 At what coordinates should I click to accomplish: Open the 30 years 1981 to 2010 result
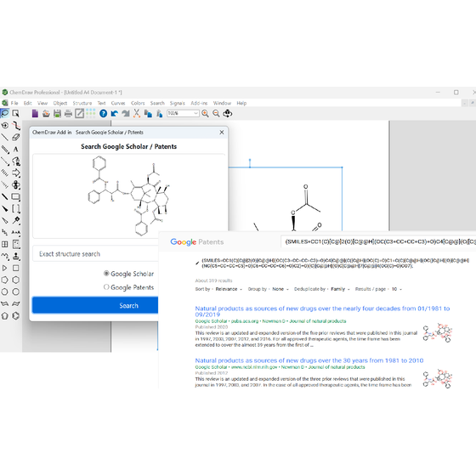click(x=309, y=360)
